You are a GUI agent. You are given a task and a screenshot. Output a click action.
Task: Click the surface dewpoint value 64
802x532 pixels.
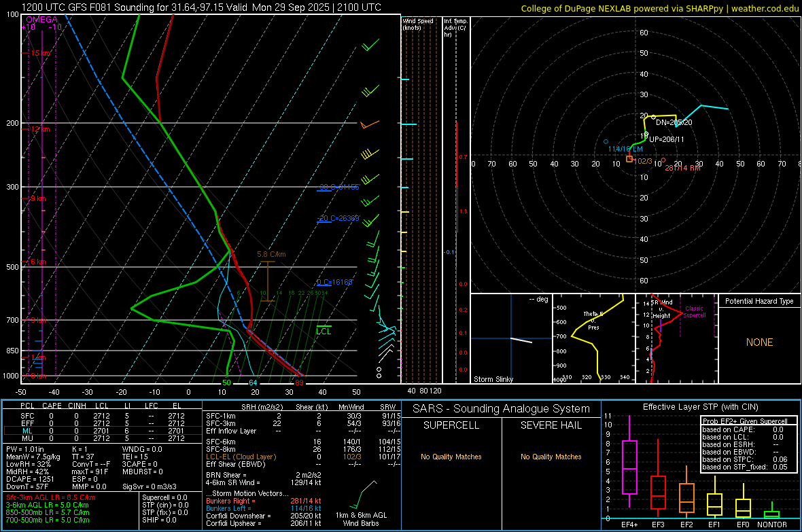[253, 383]
